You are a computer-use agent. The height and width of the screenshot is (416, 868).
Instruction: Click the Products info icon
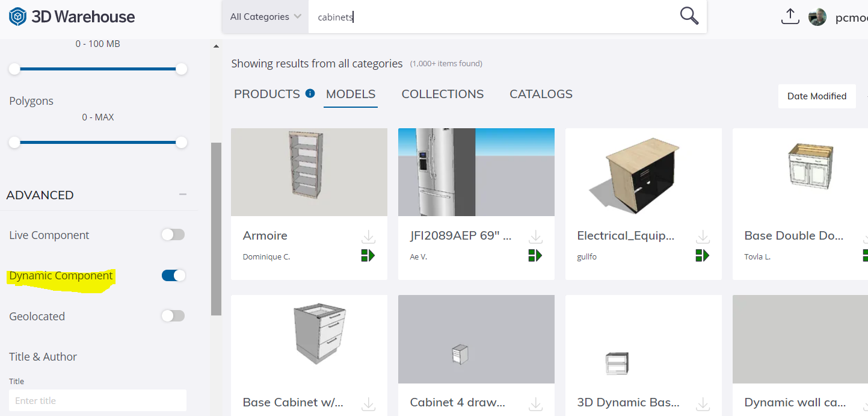(310, 93)
